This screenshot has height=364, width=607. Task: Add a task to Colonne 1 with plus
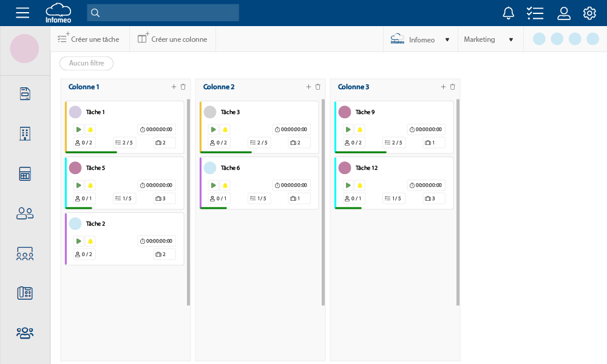[x=174, y=87]
